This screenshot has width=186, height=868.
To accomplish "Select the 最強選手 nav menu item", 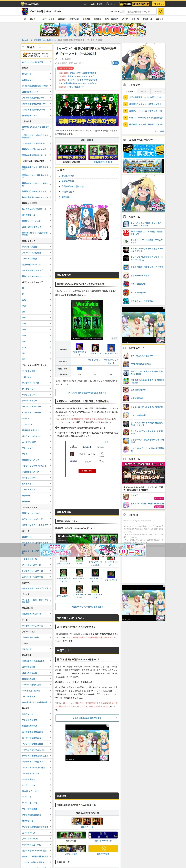I will pyautogui.click(x=62, y=19).
